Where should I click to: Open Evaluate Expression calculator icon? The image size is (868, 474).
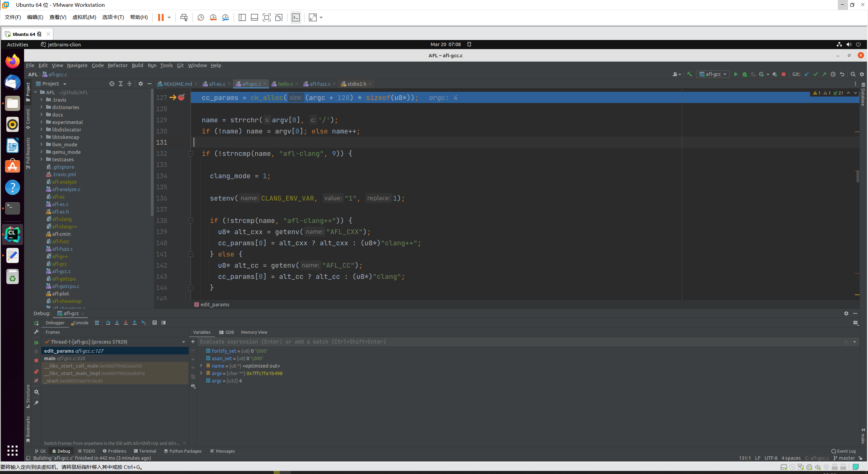pyautogui.click(x=155, y=323)
